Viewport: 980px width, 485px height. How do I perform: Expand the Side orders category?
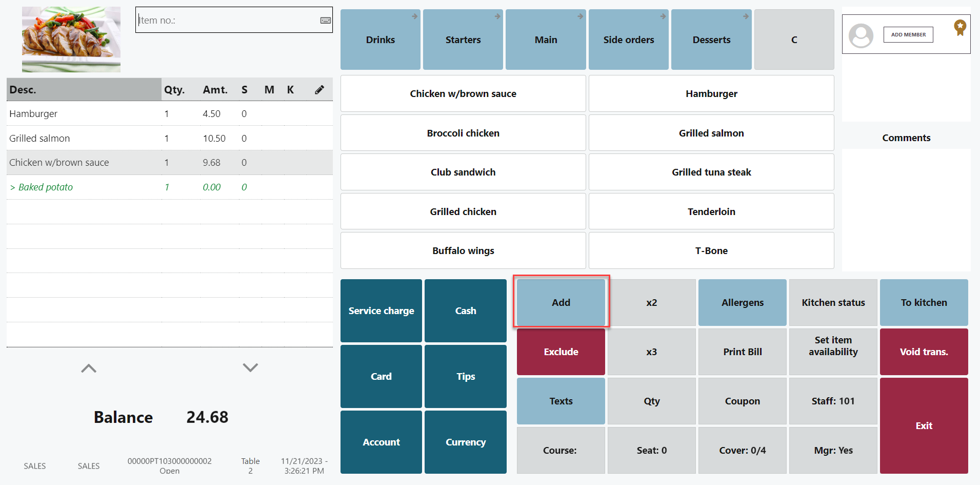(x=628, y=40)
